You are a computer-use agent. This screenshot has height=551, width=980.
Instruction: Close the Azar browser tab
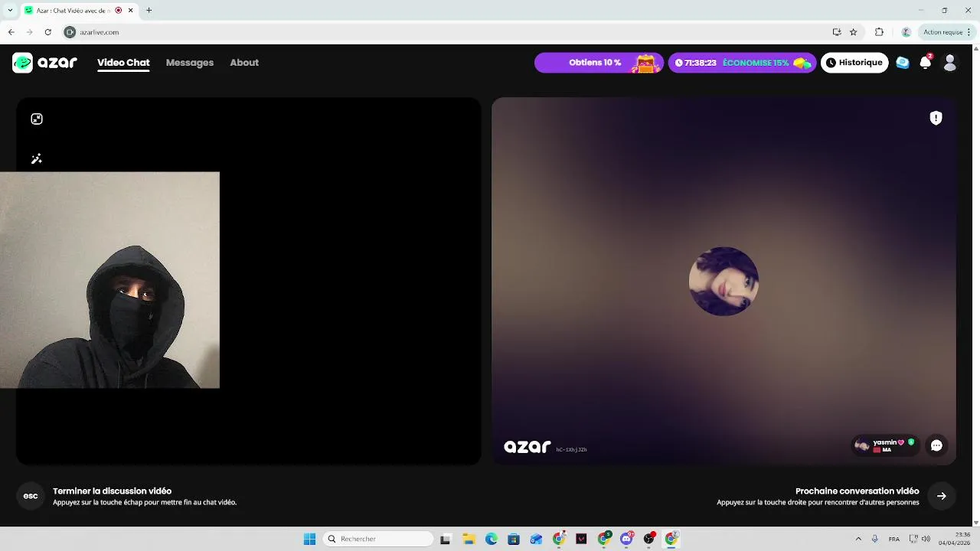pos(130,10)
